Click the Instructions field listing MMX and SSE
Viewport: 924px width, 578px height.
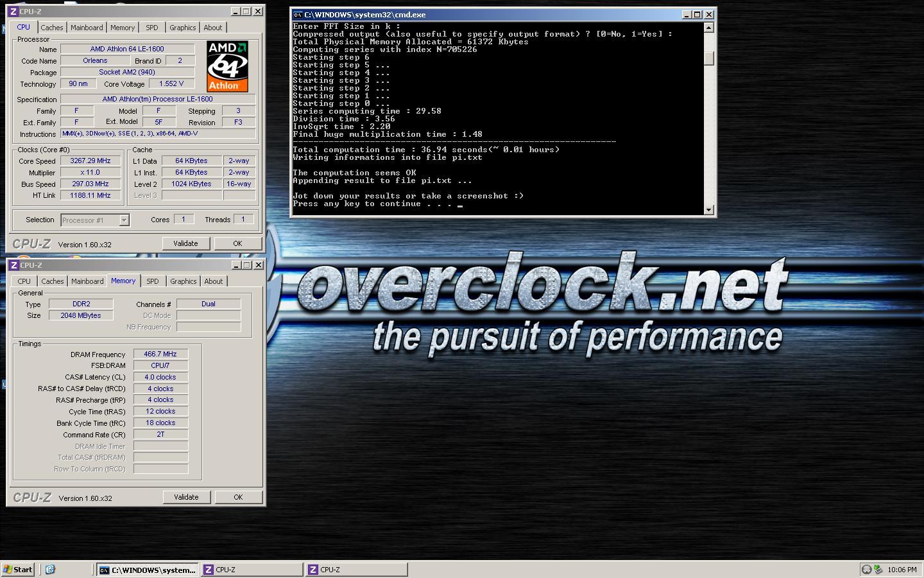158,134
